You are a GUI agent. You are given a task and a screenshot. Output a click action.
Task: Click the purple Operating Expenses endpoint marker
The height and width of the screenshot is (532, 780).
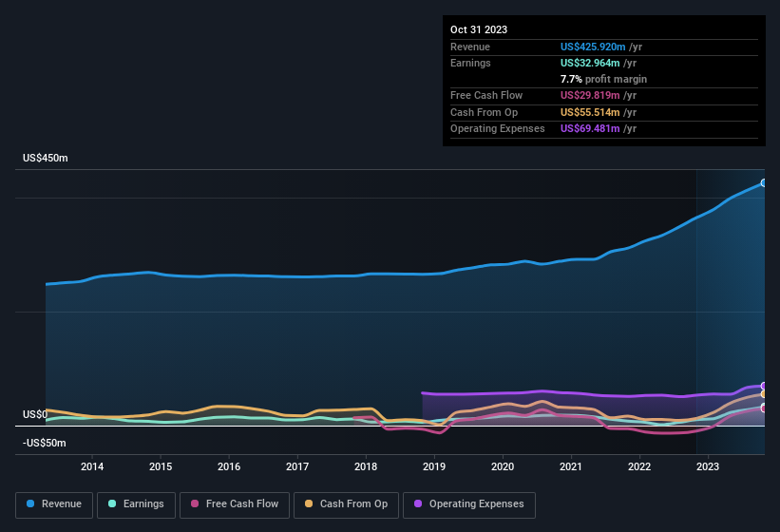tap(764, 386)
